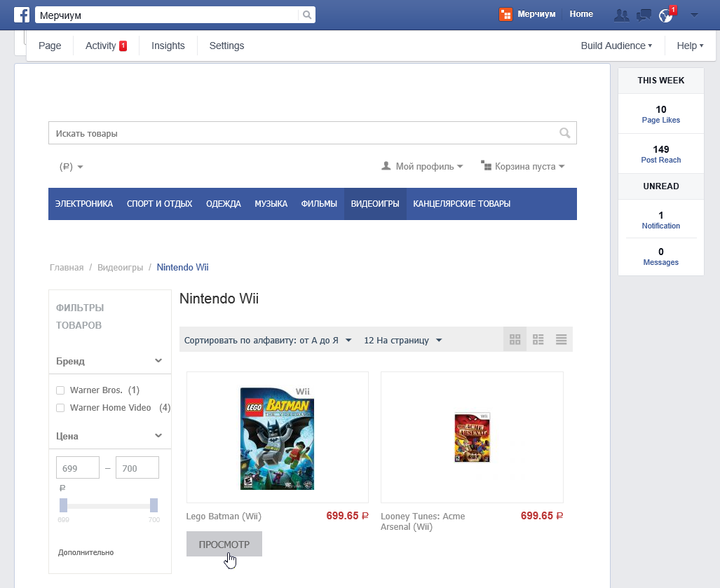The image size is (720, 588).
Task: Select the МУЗЫКА category
Action: pyautogui.click(x=271, y=204)
